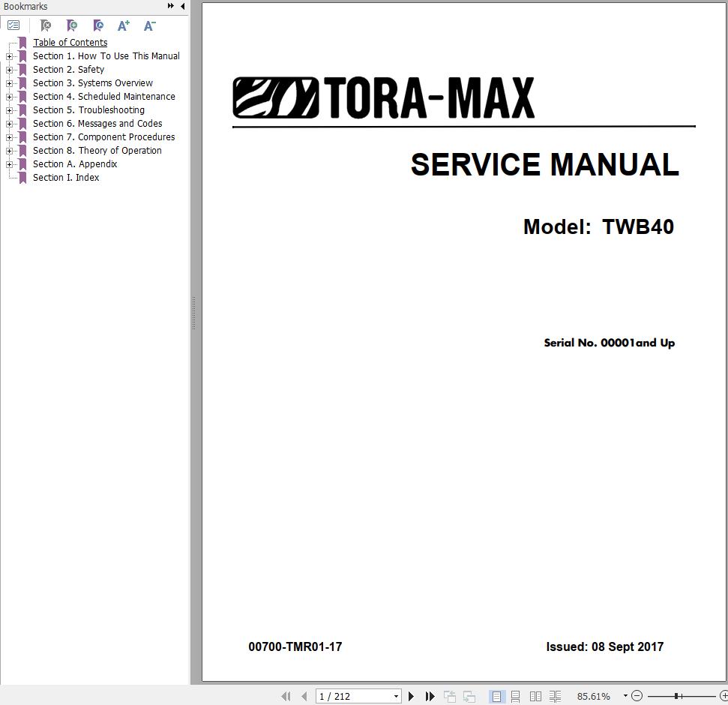This screenshot has height=705, width=728.
Task: Open the bookmark options menu
Action: coord(13,25)
